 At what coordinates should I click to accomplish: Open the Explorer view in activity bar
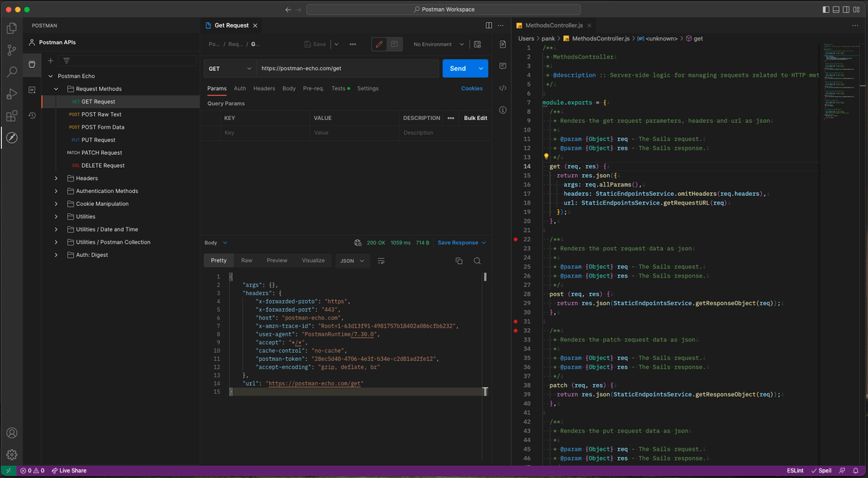(x=12, y=28)
